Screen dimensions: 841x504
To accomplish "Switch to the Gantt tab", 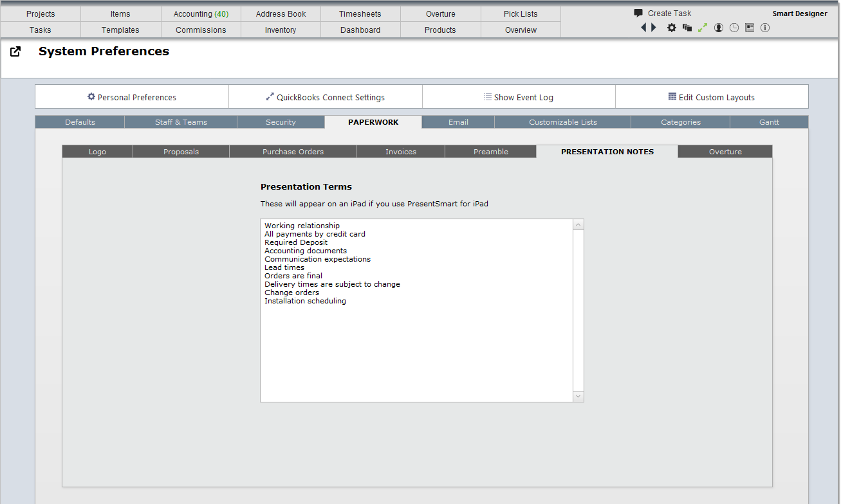I will click(769, 122).
